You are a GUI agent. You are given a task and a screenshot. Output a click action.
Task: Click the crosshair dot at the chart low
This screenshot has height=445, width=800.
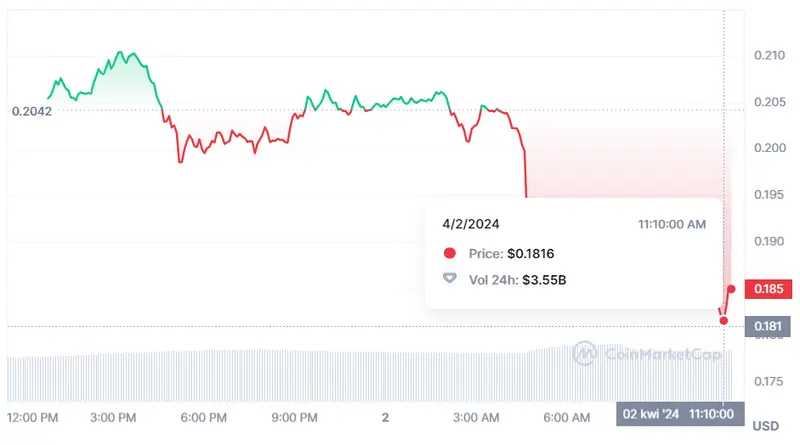tap(724, 320)
